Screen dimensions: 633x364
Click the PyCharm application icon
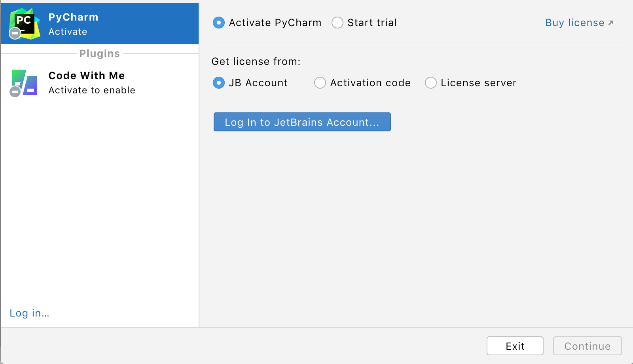click(x=25, y=23)
